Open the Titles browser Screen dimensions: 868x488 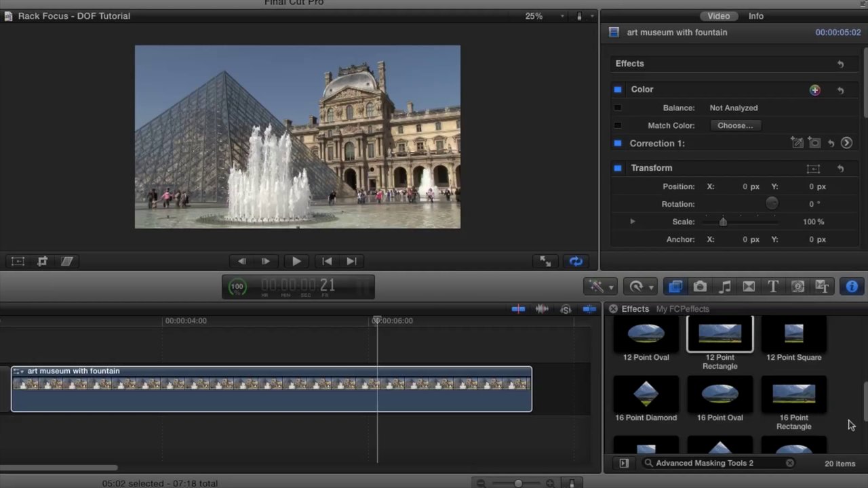(x=773, y=287)
